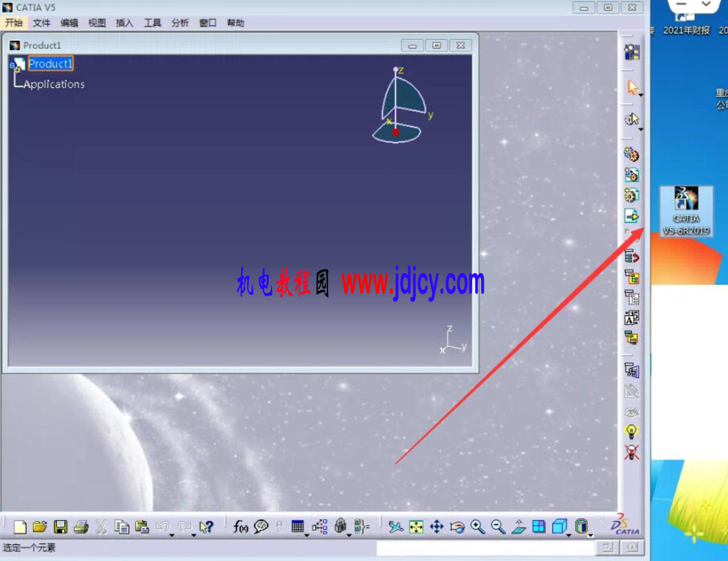Click the yellow lightbulb icon
Screen dimensions: 728x561
(x=632, y=432)
